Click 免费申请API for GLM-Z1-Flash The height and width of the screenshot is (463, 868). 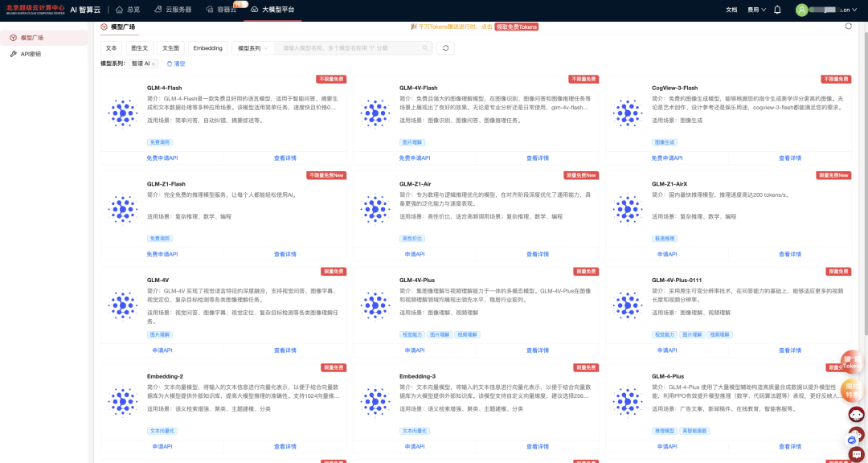point(162,254)
